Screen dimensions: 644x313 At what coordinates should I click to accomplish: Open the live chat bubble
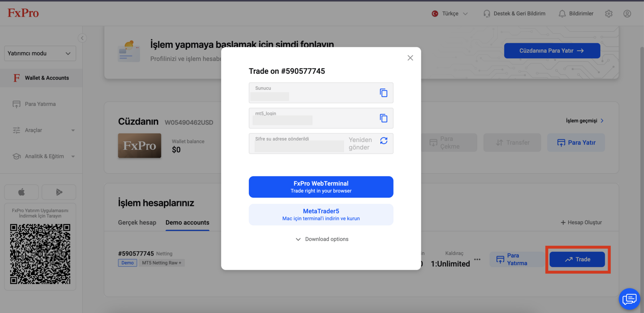point(629,299)
